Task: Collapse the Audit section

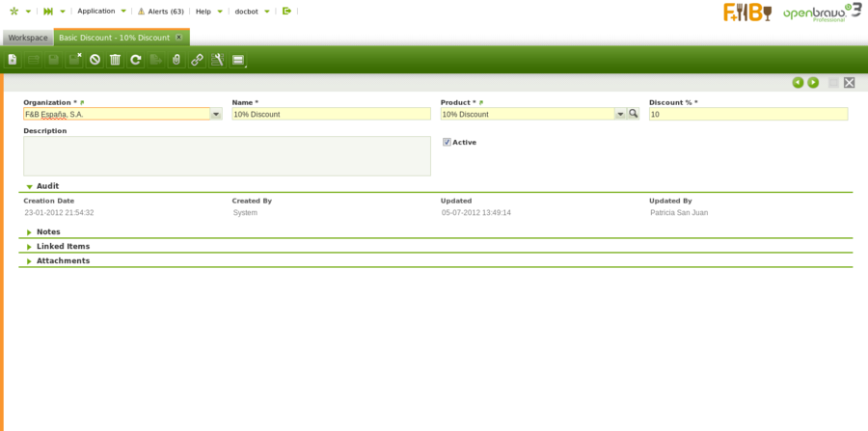Action: [30, 186]
